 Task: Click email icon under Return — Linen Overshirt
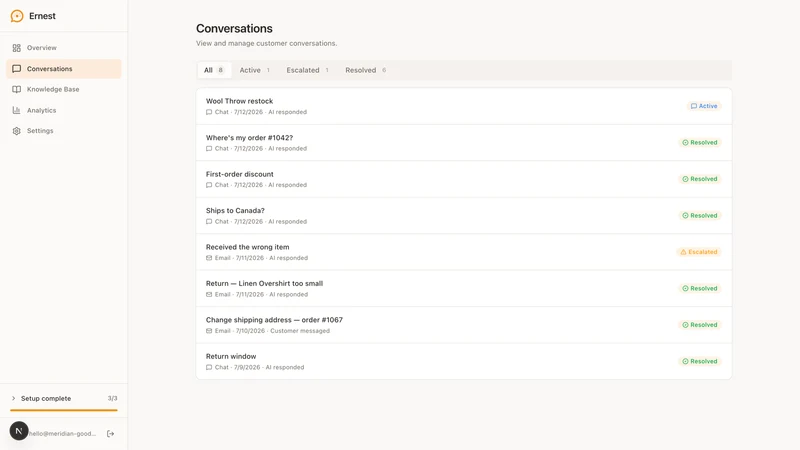point(209,294)
